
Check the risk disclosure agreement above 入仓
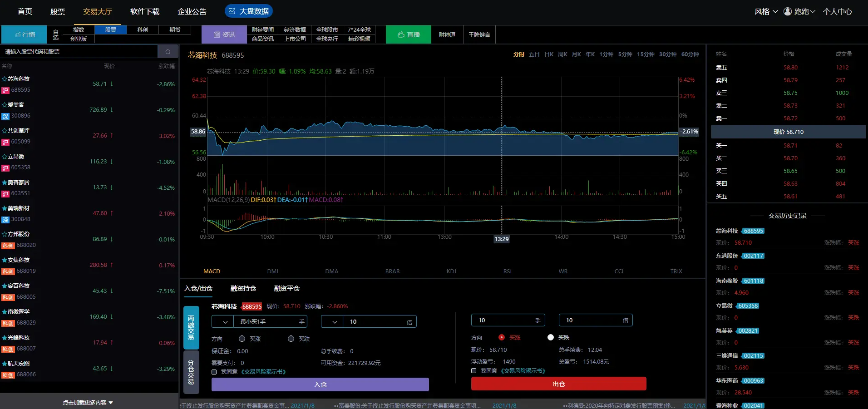pos(214,372)
